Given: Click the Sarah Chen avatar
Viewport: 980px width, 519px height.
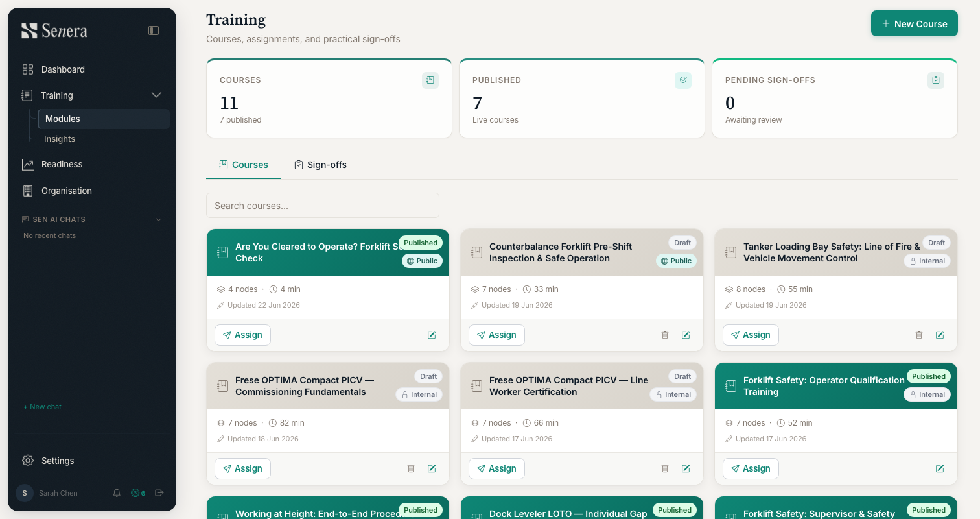Looking at the screenshot, I should click(x=25, y=493).
